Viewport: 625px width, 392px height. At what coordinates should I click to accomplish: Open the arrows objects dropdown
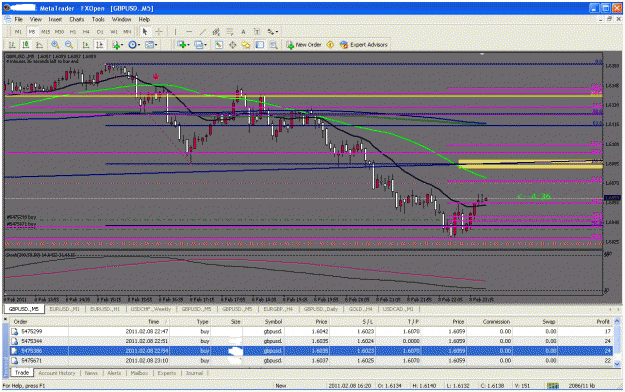click(273, 32)
